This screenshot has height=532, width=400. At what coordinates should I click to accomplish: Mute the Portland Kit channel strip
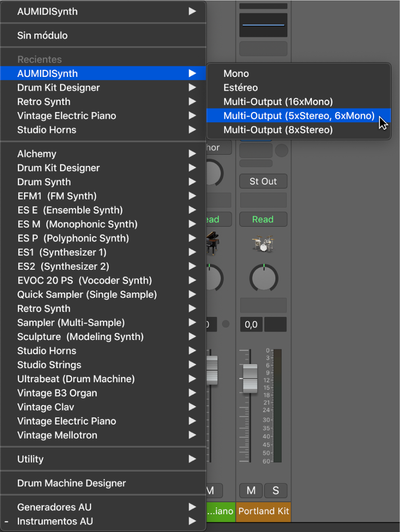click(251, 490)
